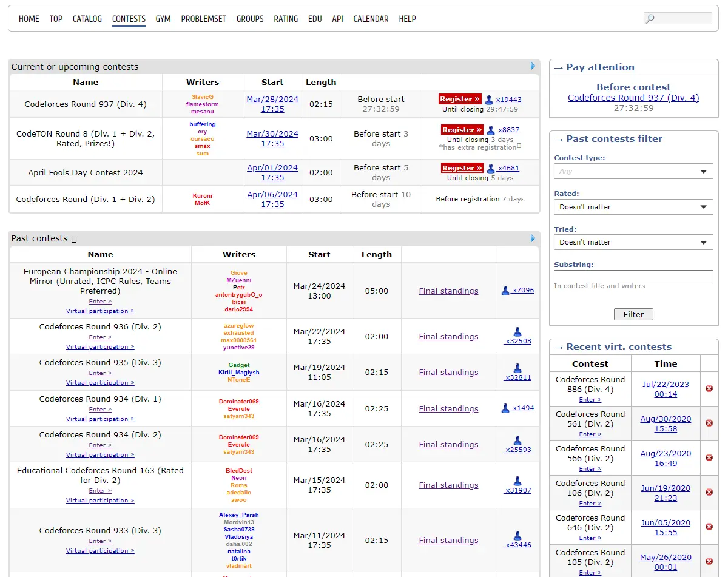
Task: Expand the Tried filter dropdown
Action: click(x=633, y=242)
